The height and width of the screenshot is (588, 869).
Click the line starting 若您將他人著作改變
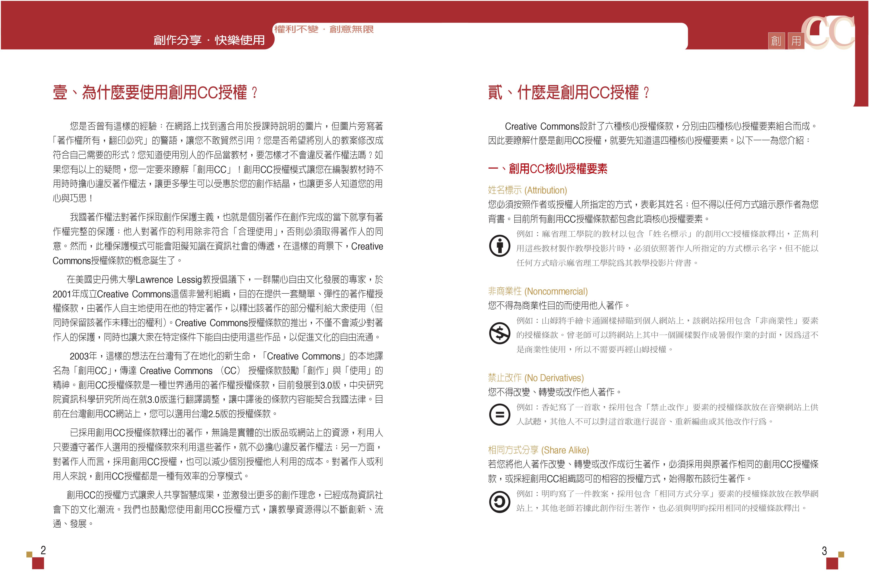[x=653, y=464]
